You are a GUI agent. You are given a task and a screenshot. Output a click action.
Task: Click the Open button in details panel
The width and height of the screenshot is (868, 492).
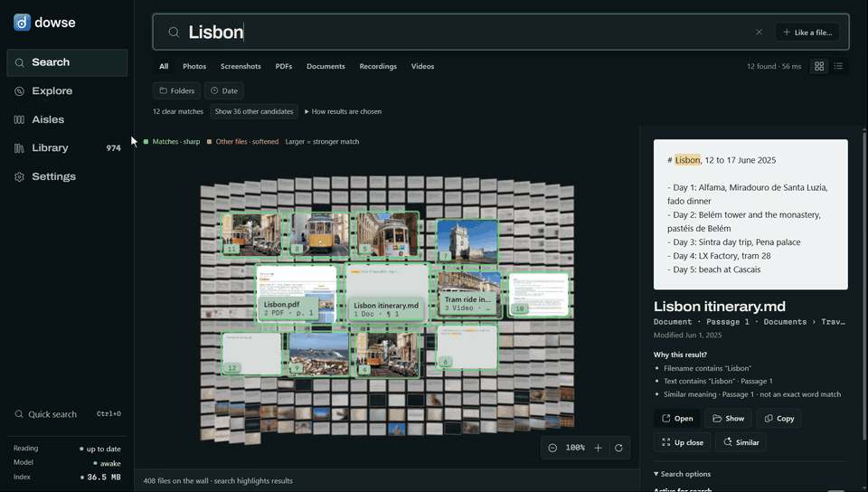coord(677,419)
